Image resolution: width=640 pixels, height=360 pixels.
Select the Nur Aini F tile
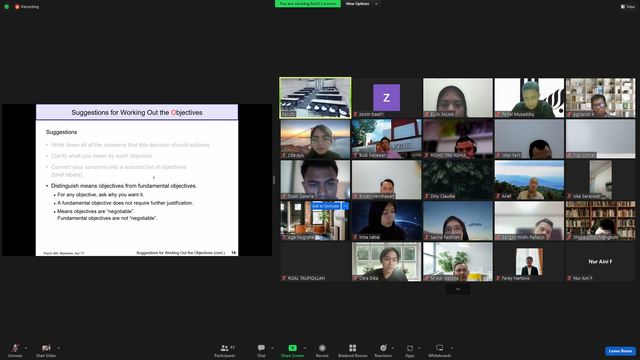600,262
